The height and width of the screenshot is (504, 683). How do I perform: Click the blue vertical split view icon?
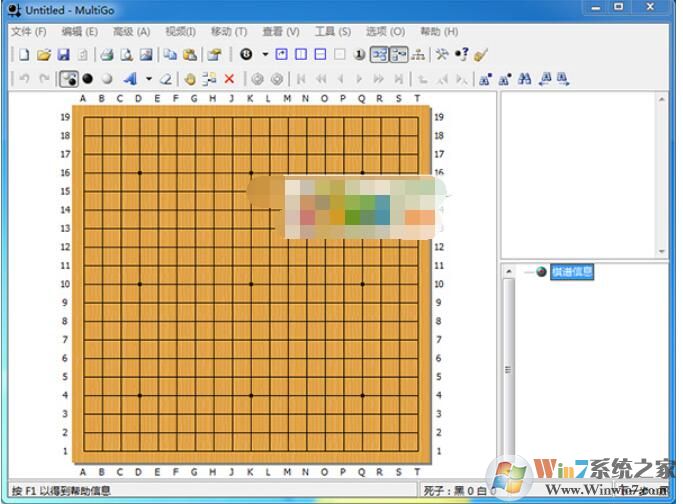[x=301, y=54]
